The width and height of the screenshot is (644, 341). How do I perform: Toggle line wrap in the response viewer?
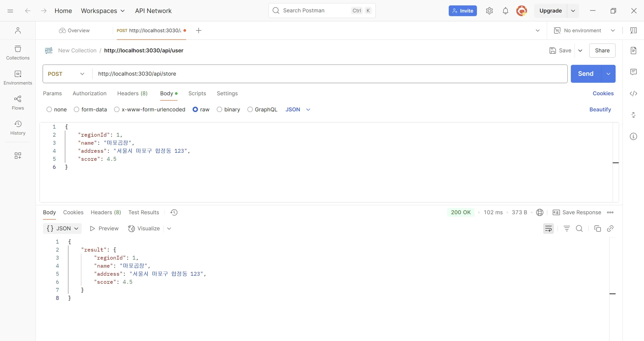point(548,228)
